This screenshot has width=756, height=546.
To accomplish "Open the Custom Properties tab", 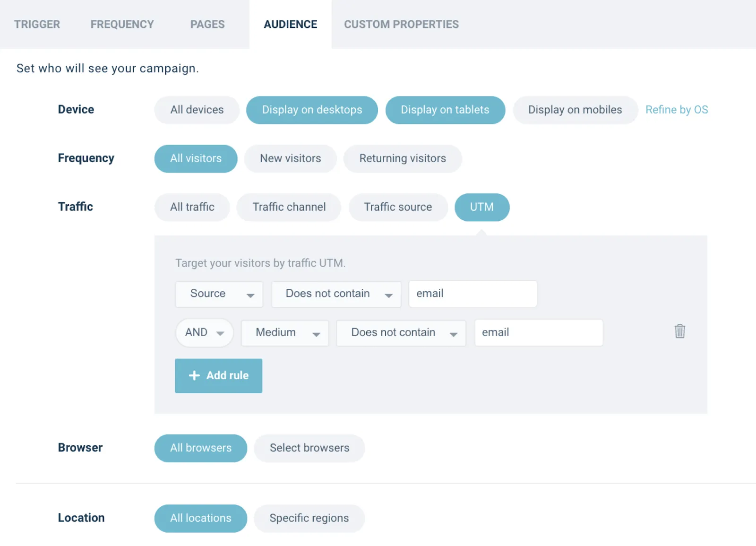I will (x=401, y=24).
